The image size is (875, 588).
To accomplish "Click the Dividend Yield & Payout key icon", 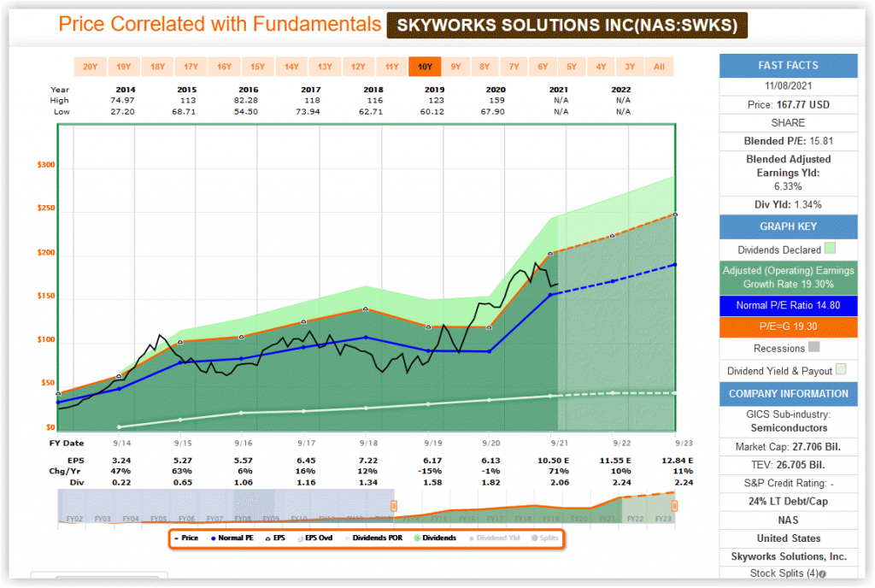I will coord(841,370).
